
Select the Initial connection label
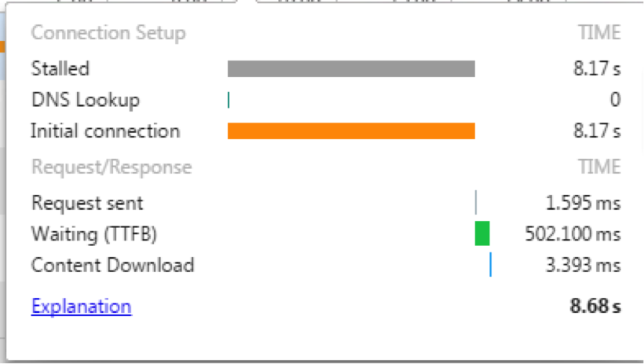pos(105,131)
